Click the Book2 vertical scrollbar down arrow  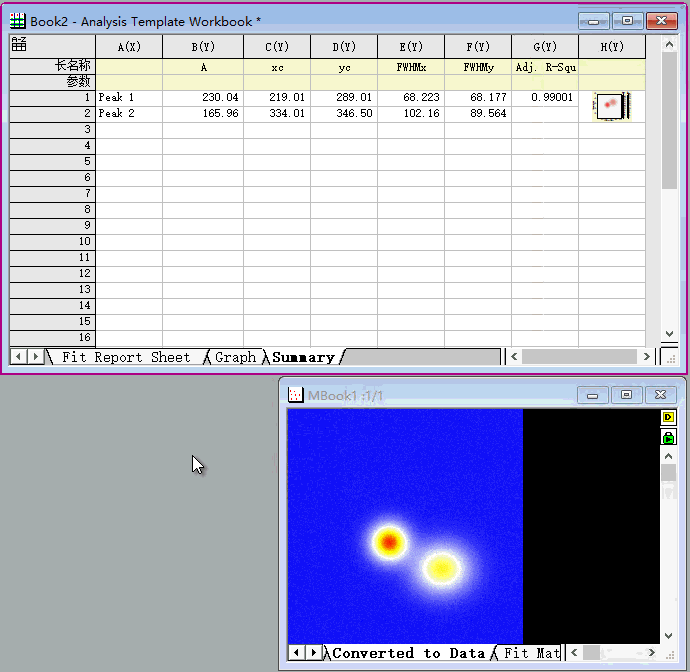[670, 335]
